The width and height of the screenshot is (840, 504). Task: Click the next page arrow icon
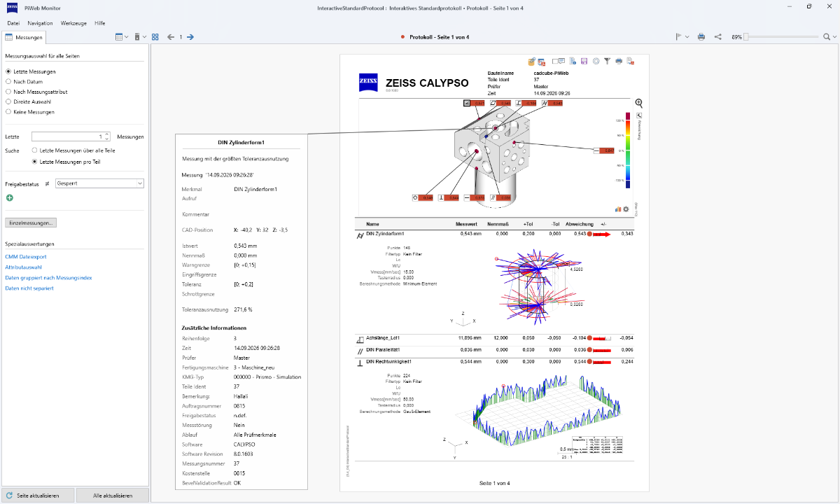click(x=190, y=37)
